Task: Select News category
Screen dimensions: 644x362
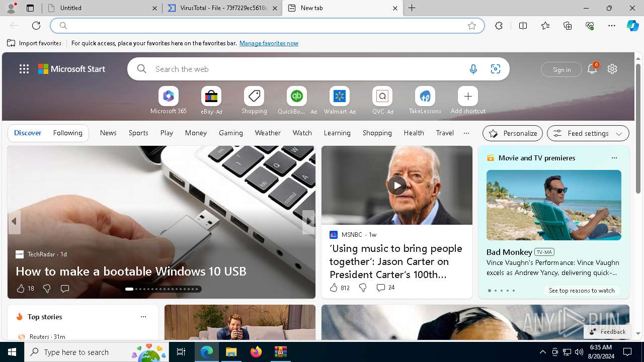Action: (x=108, y=133)
